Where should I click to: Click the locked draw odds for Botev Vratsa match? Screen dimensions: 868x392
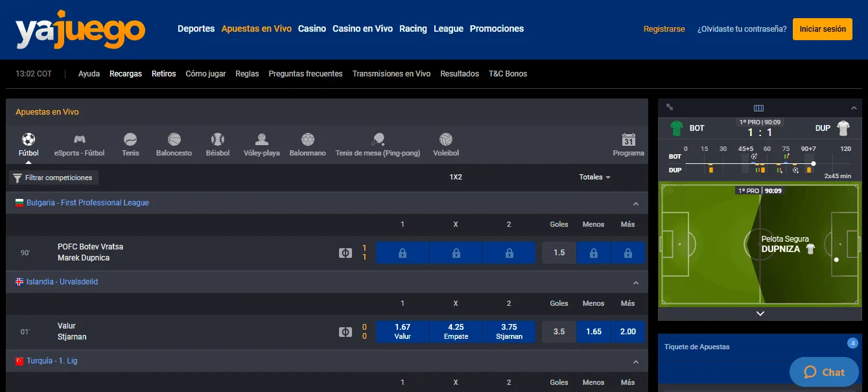pyautogui.click(x=456, y=253)
